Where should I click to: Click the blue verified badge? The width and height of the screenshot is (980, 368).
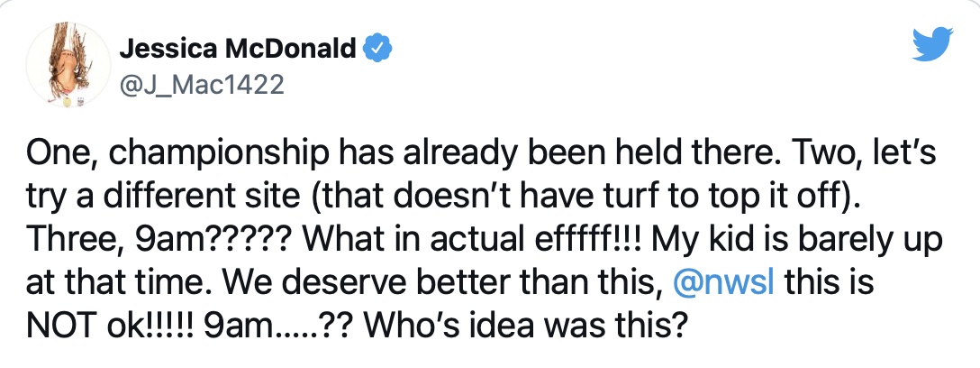point(374,50)
